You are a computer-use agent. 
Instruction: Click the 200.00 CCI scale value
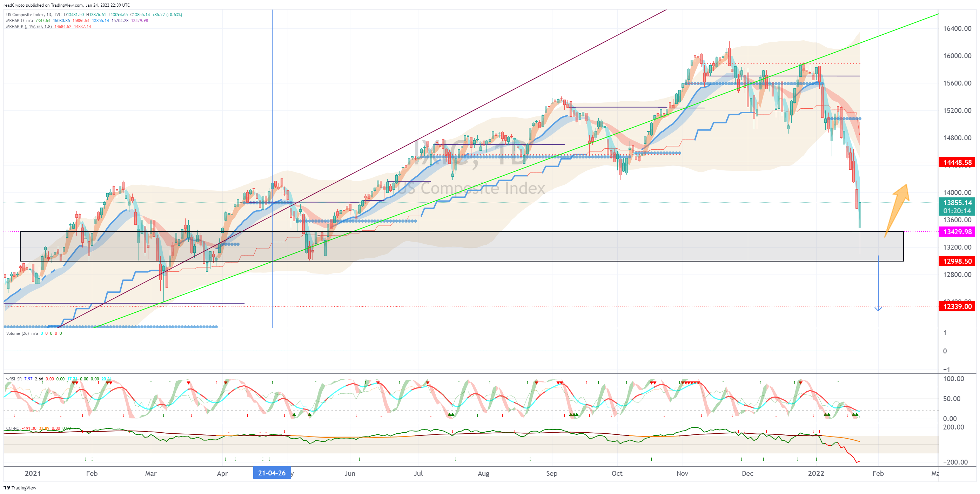coord(954,427)
